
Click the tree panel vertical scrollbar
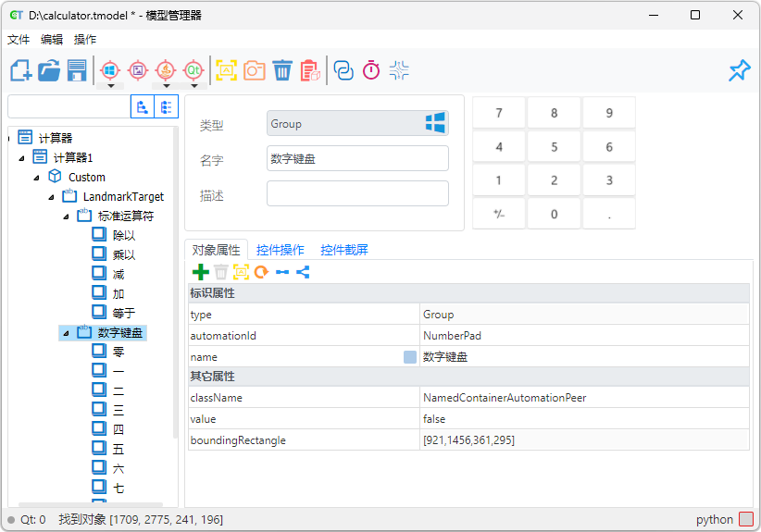pyautogui.click(x=175, y=283)
